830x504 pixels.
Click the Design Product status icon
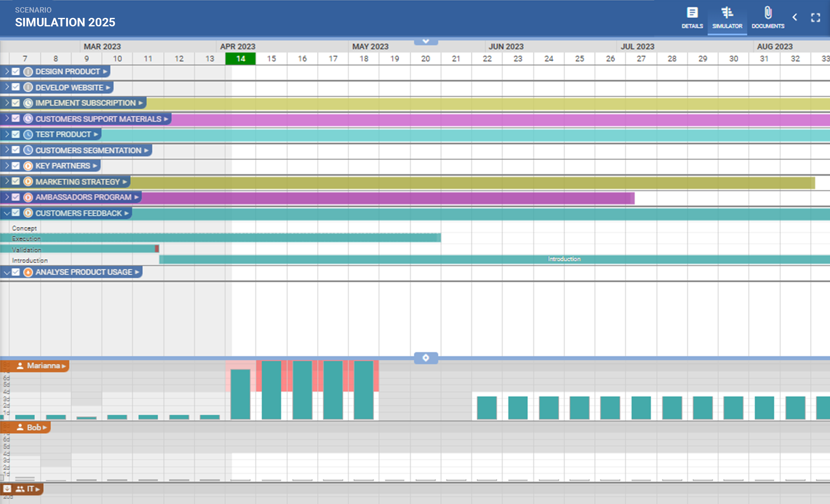point(28,71)
